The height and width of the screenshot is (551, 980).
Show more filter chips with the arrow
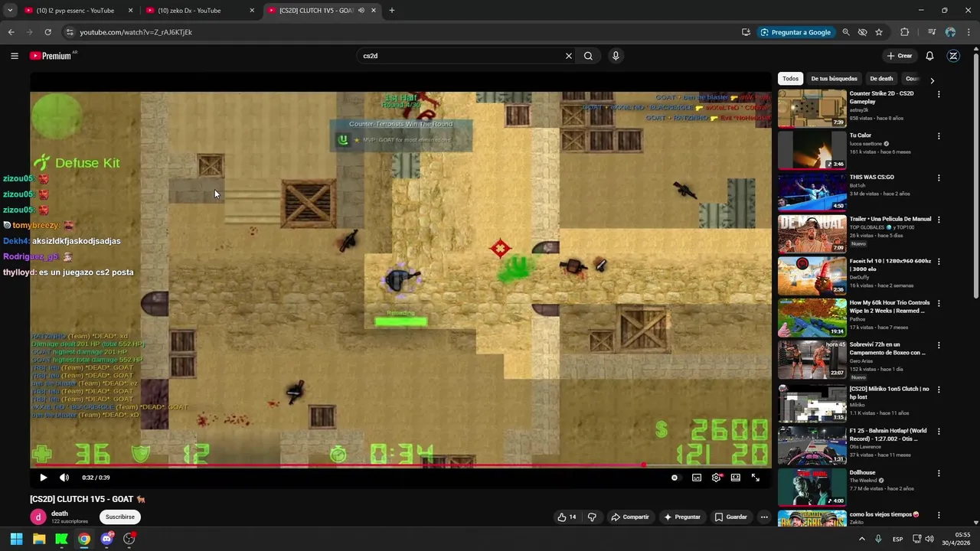pos(932,80)
